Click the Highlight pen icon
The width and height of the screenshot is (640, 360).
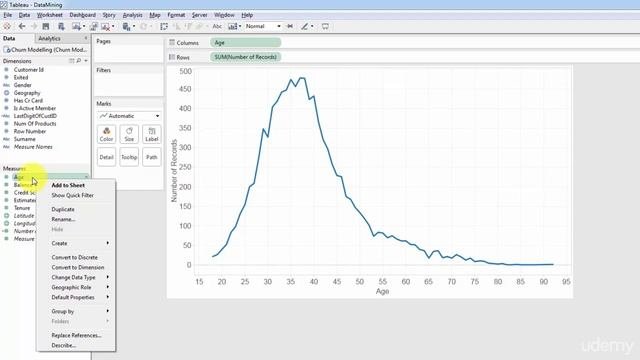tap(304, 26)
